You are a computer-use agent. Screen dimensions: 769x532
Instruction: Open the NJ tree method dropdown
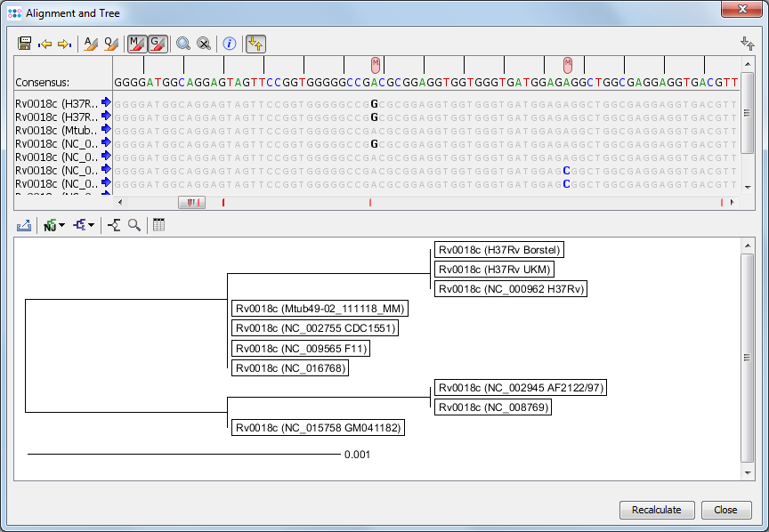(x=54, y=226)
